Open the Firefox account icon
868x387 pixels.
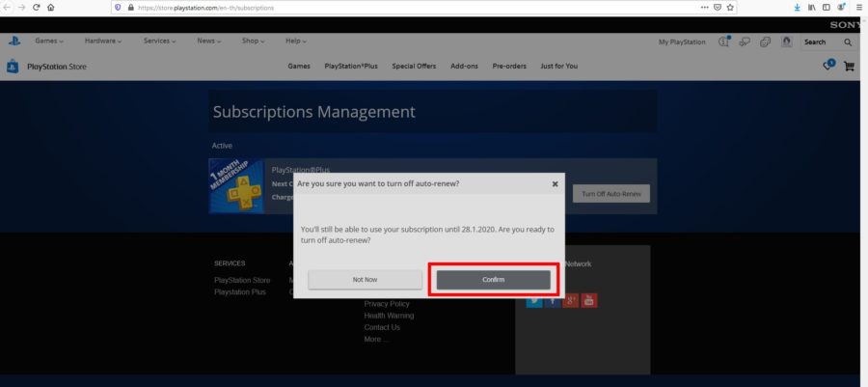[x=841, y=7]
